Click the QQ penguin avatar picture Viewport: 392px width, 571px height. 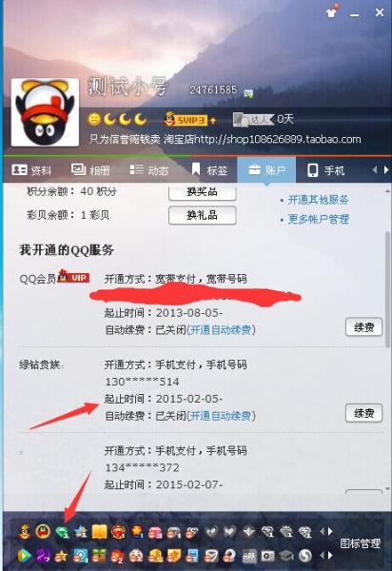45,112
